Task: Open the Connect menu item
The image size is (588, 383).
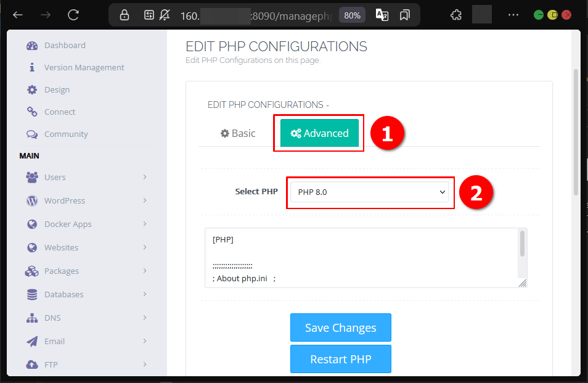Action: click(60, 112)
